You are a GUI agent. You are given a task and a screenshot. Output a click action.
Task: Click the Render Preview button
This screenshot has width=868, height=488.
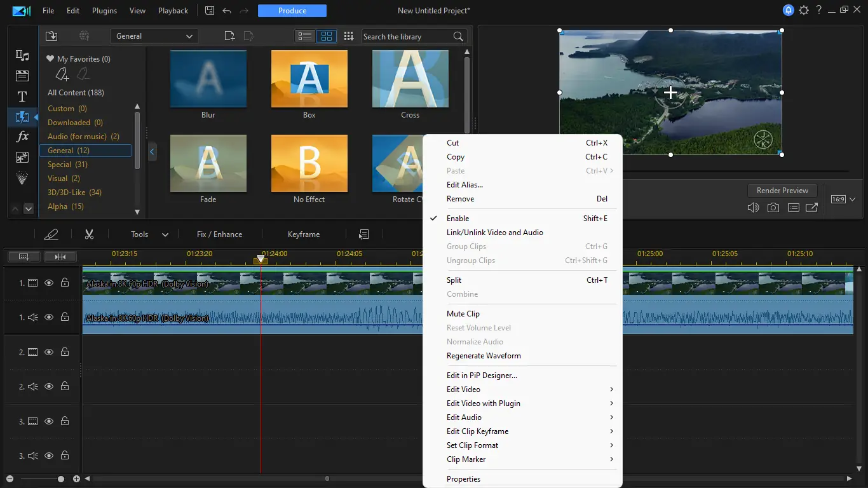click(782, 191)
